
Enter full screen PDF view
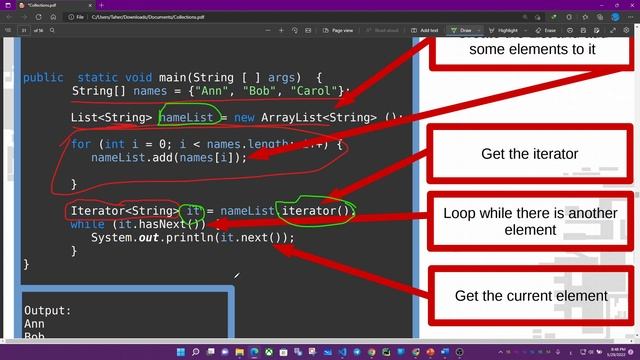click(613, 30)
